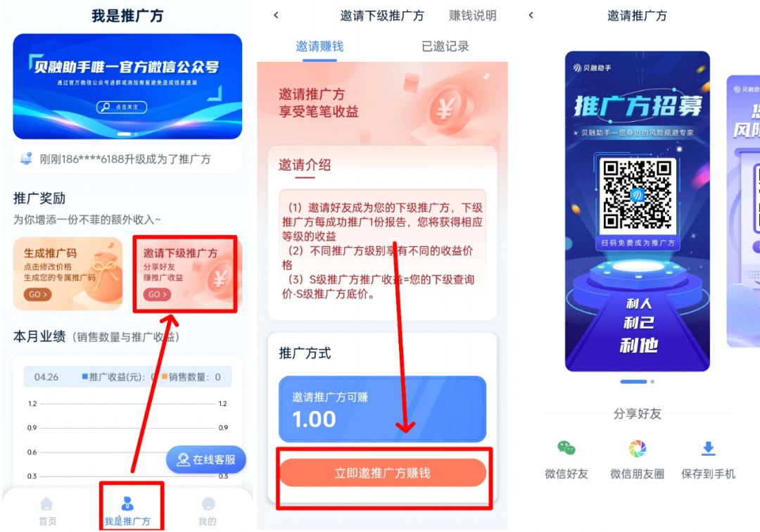Tap the 首页 home icon
Image resolution: width=760 pixels, height=532 pixels.
click(46, 504)
